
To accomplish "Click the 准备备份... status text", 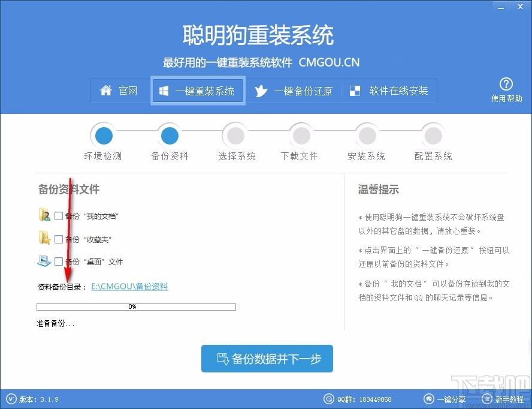I will point(55,323).
